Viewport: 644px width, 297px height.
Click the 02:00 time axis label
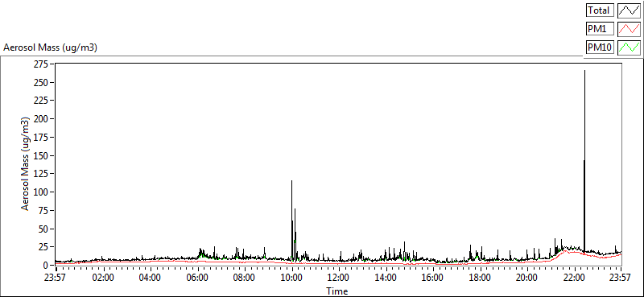(x=104, y=277)
